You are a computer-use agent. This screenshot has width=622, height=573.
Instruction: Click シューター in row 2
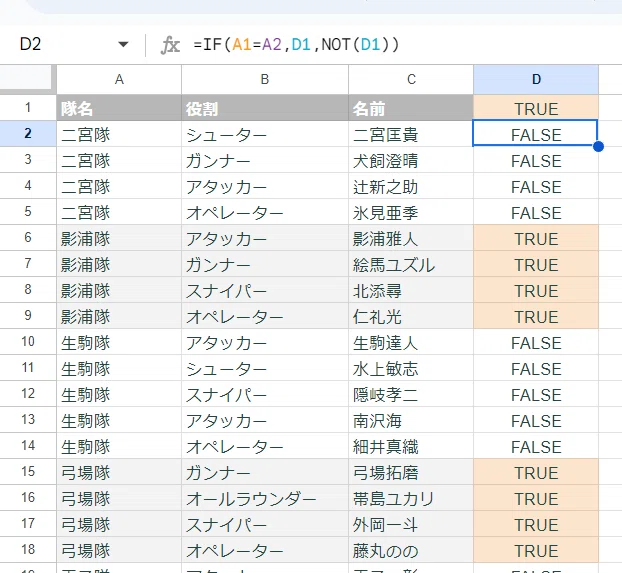[x=265, y=134]
